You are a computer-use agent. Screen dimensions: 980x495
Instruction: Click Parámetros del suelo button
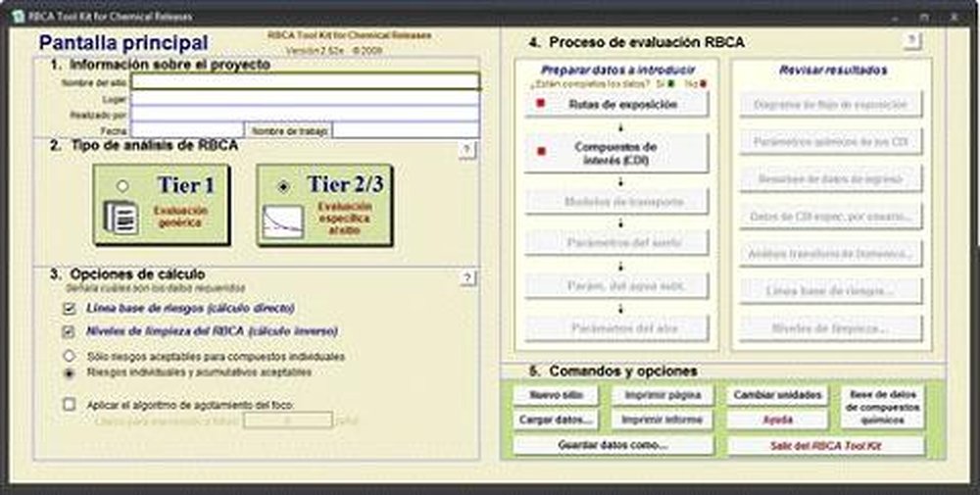616,242
